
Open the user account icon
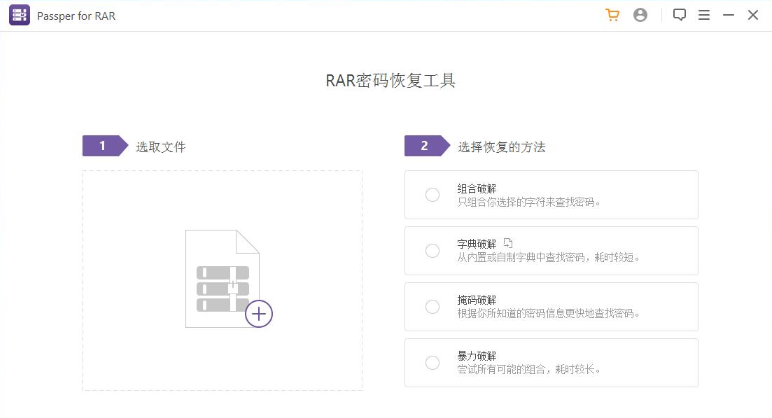[640, 15]
